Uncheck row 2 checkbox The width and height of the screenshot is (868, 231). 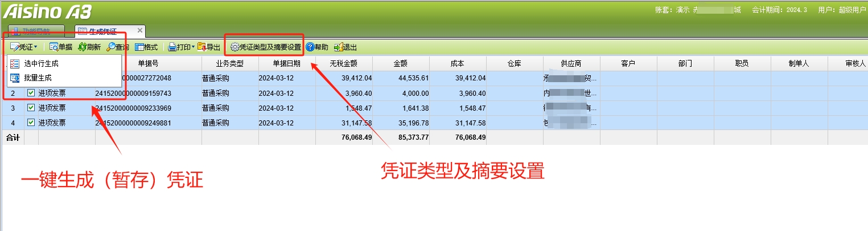click(31, 93)
